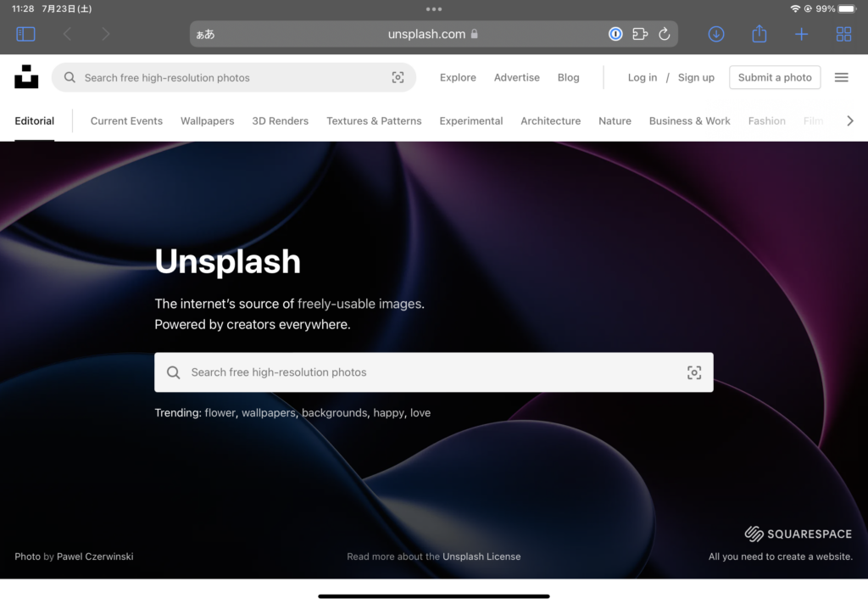Screen dimensions: 868x604
Task: Click visual search icon in top search bar
Action: pyautogui.click(x=398, y=77)
